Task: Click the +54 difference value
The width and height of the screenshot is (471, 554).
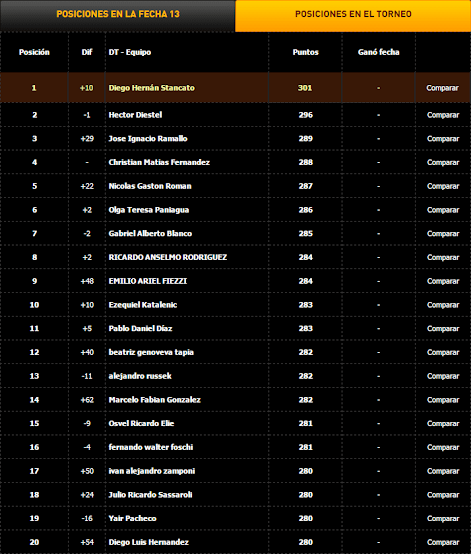Action: [87, 542]
